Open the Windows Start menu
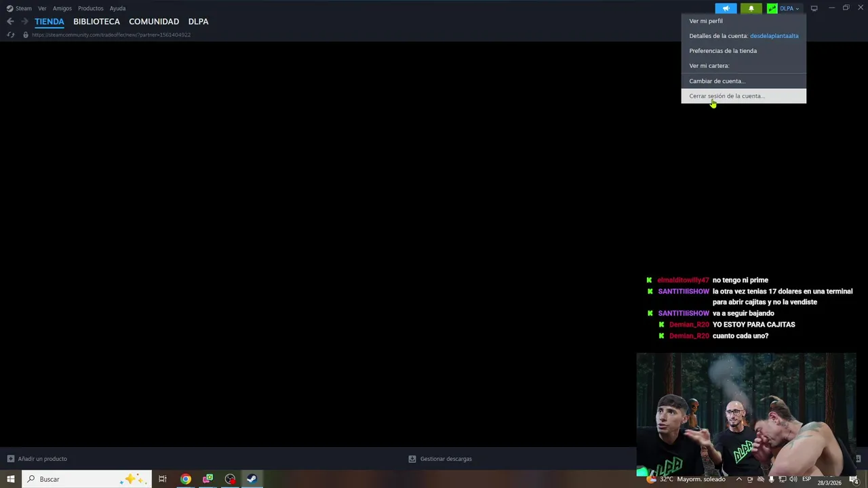The image size is (868, 488). [10, 479]
